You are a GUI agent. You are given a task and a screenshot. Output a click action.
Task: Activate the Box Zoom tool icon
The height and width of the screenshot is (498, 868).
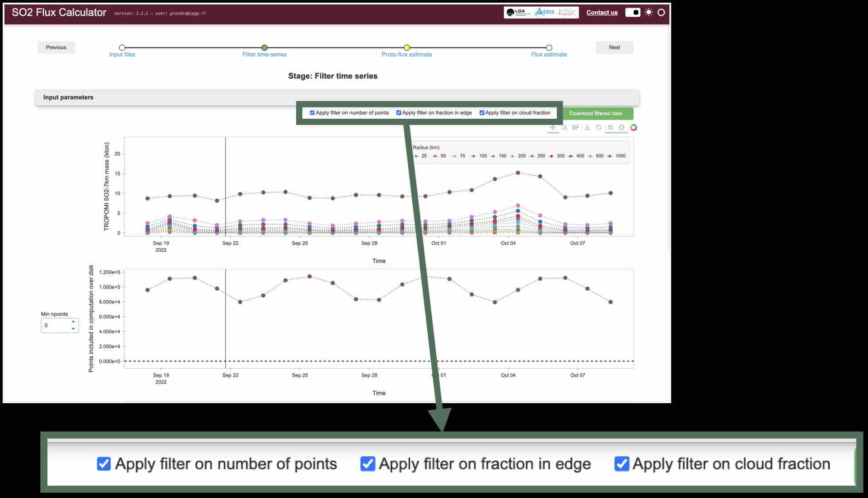coord(564,128)
